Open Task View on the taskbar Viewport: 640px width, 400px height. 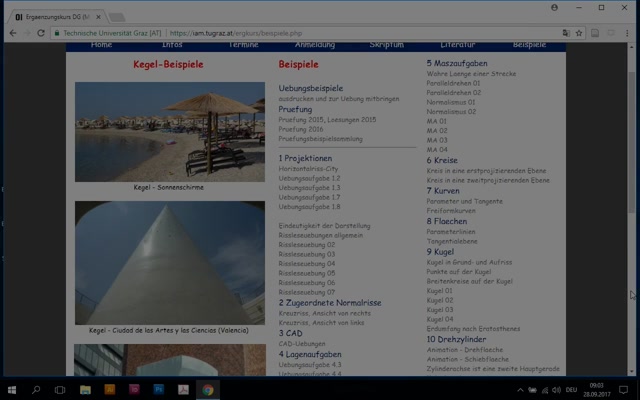60,389
